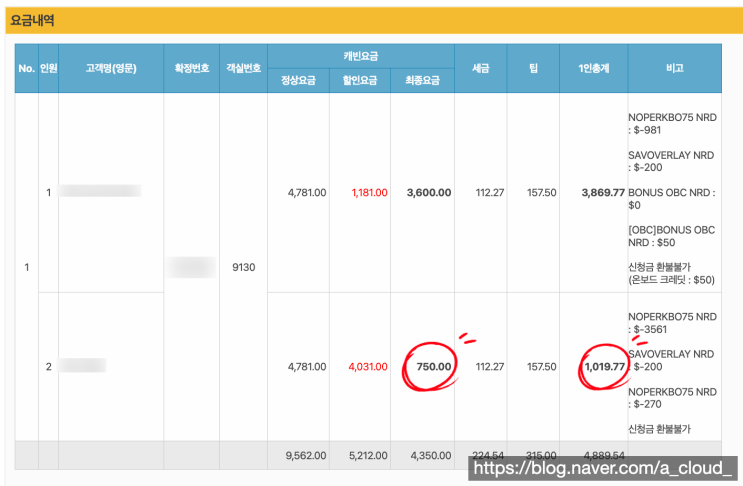The image size is (743, 486).
Task: Click the 750.00 final fare
Action: pos(434,367)
